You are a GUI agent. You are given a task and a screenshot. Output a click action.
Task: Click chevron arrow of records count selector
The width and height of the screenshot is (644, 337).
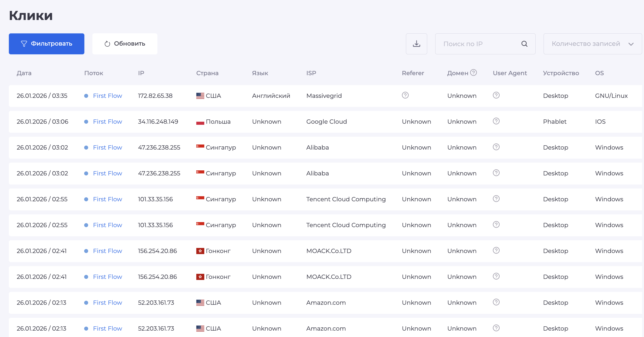click(x=631, y=44)
